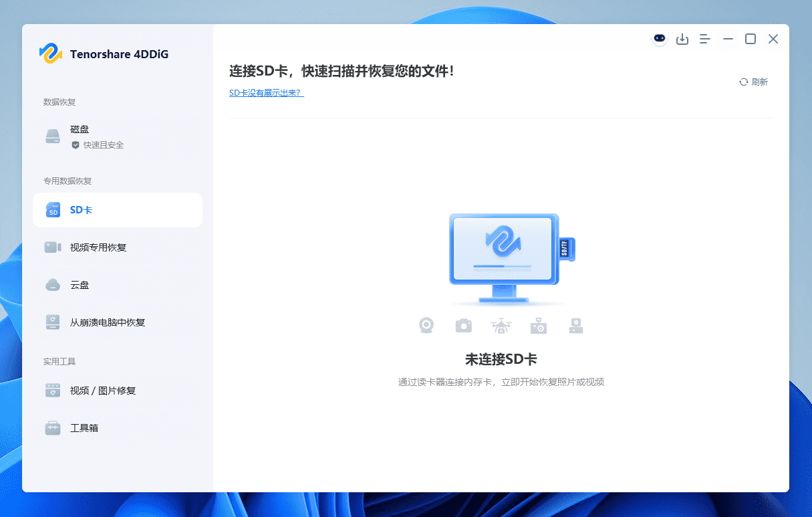The height and width of the screenshot is (517, 812).
Task: Click the 视频 / 图片修复 repair icon
Action: pyautogui.click(x=53, y=390)
